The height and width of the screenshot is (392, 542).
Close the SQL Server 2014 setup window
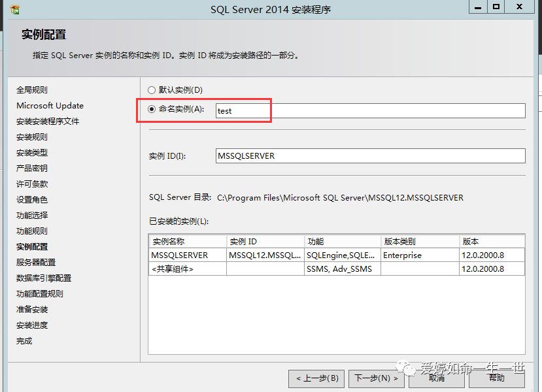pyautogui.click(x=519, y=7)
